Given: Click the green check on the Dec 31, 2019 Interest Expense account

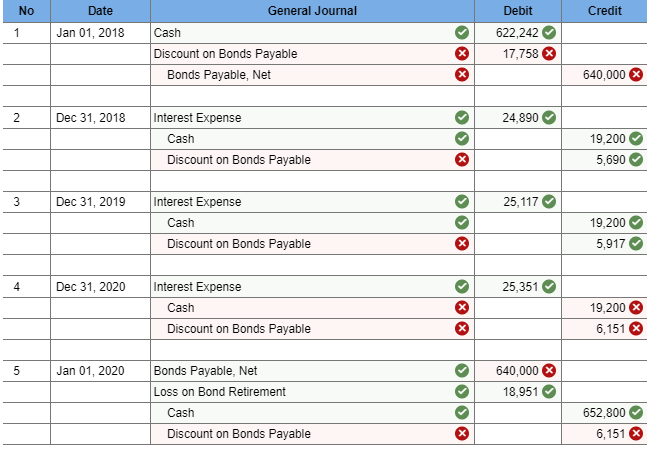Looking at the screenshot, I should [x=462, y=202].
